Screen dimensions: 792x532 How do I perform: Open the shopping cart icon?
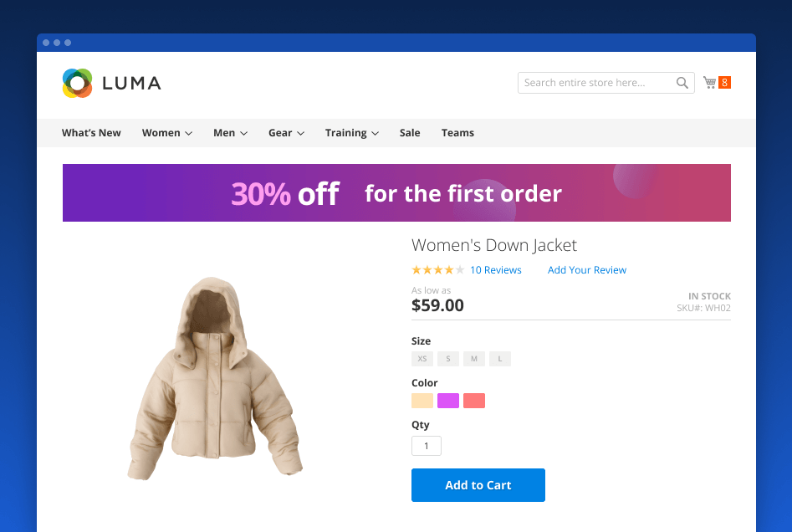[x=710, y=82]
